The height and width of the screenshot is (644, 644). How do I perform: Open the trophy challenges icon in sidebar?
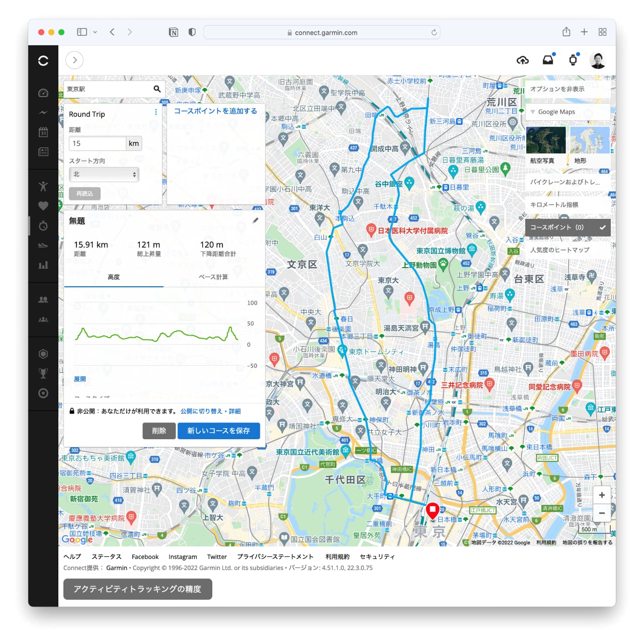(43, 373)
